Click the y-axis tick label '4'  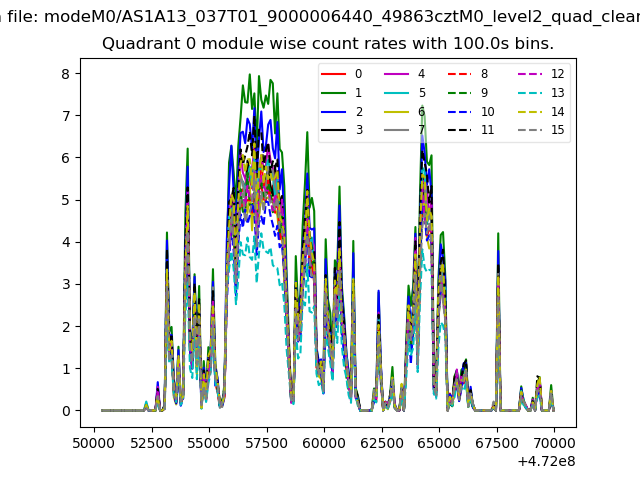(x=66, y=242)
